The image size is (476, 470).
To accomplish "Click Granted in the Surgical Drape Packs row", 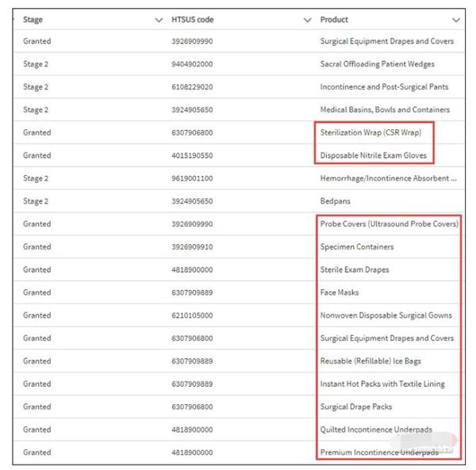I will (x=37, y=407).
